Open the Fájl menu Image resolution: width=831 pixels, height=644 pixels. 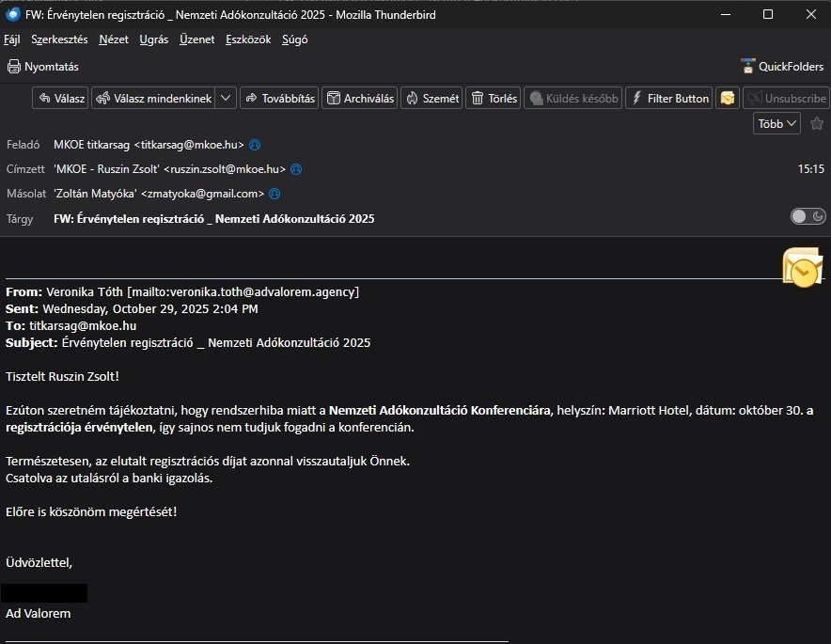click(x=12, y=39)
